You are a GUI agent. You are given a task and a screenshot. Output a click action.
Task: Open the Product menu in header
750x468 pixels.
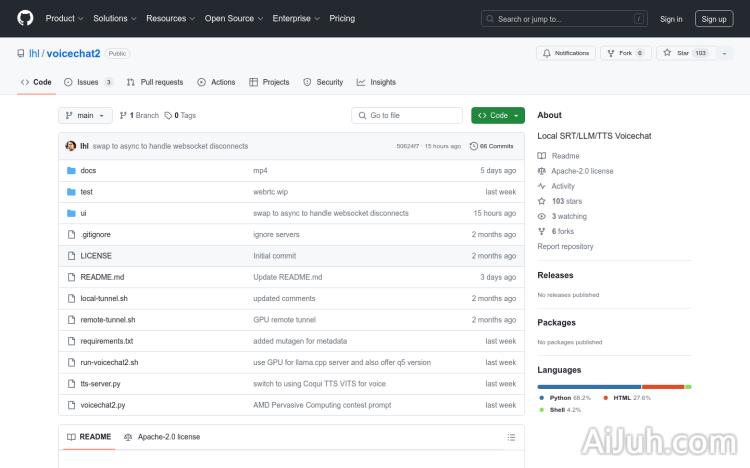coord(64,18)
